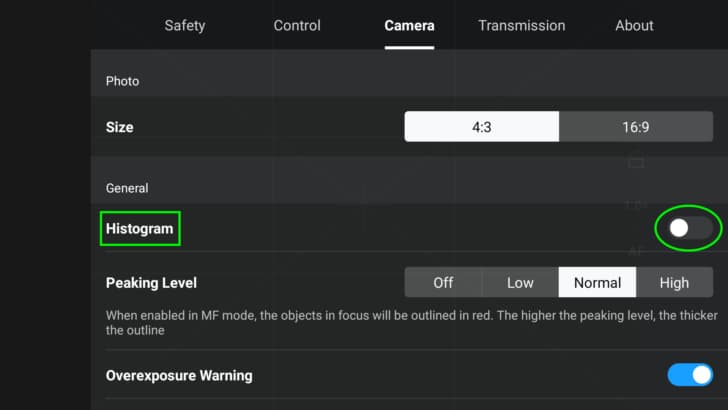Open the About tab

click(634, 26)
